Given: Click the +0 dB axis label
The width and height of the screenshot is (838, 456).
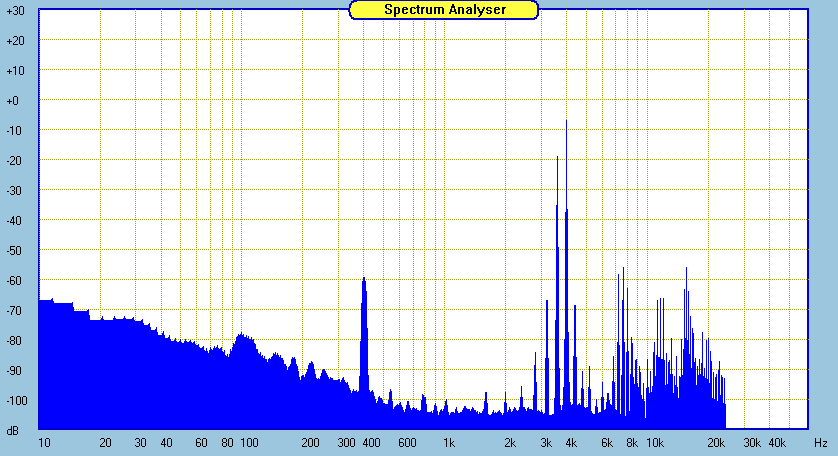Looking at the screenshot, I should [12, 101].
